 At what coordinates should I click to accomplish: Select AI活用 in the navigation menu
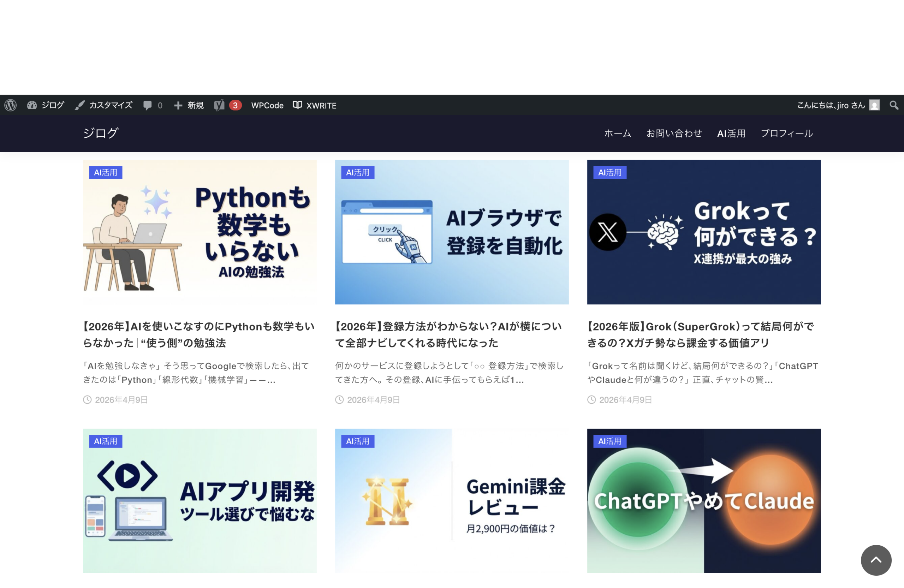[x=731, y=133]
